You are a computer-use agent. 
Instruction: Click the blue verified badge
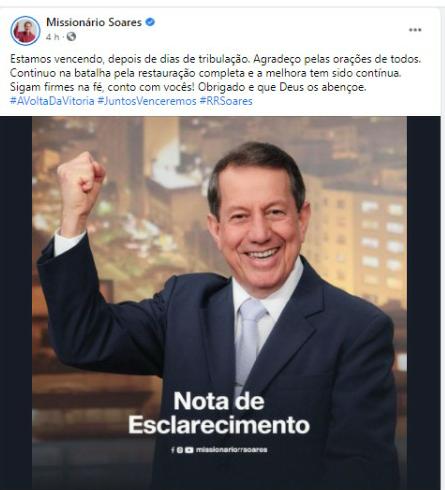coord(150,22)
